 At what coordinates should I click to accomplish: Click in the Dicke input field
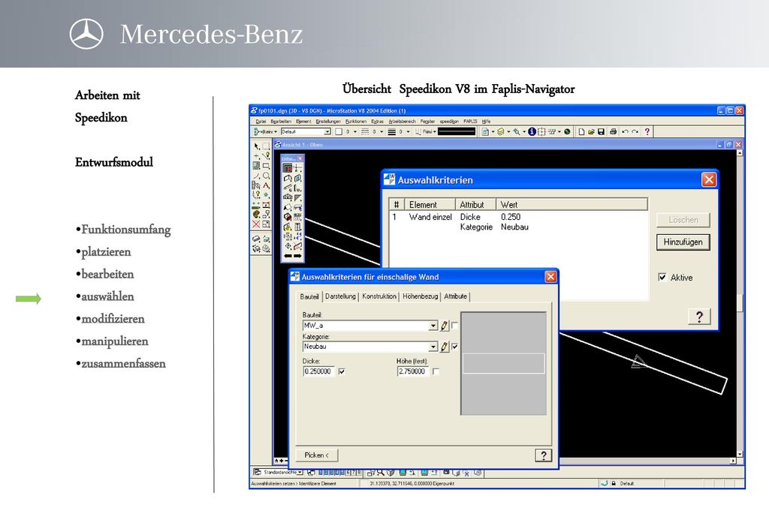(318, 372)
